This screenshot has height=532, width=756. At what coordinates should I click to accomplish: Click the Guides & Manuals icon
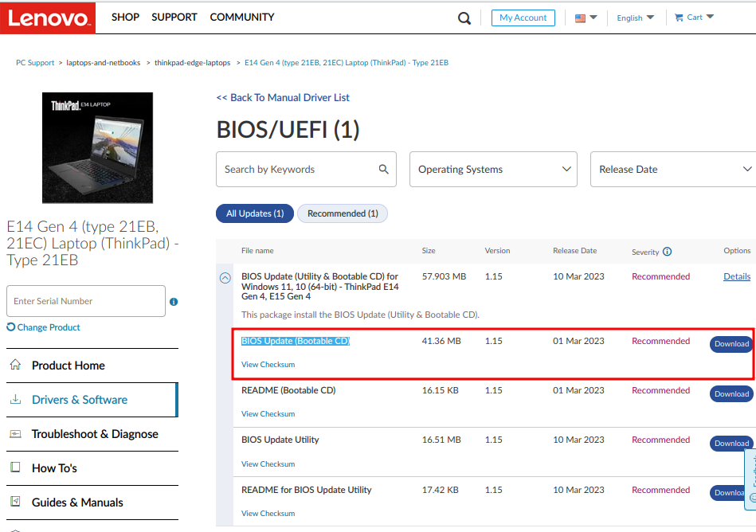(x=15, y=502)
